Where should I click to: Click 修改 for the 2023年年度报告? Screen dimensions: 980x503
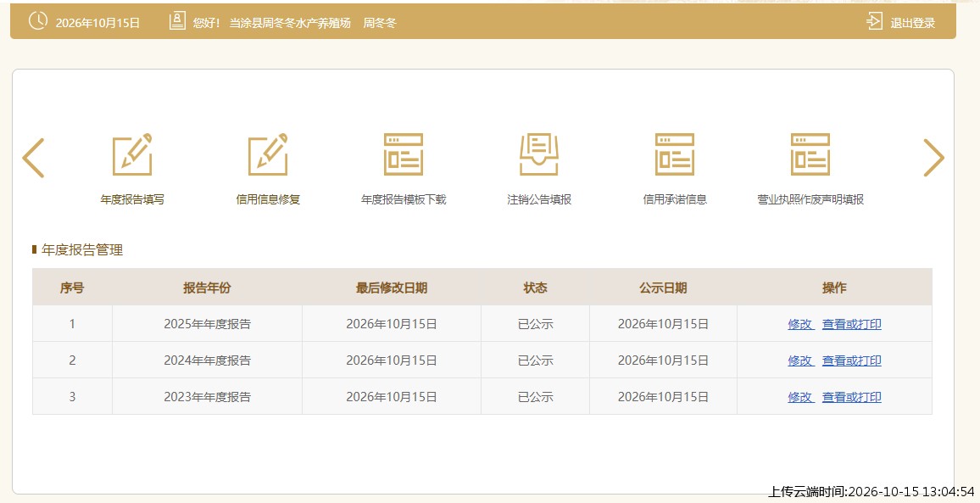pos(800,397)
